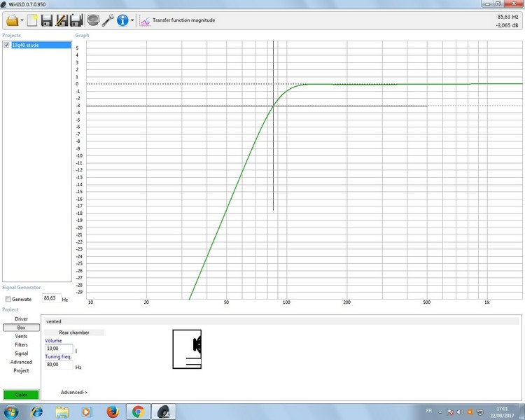Click the taskbar clock 17:01

pyautogui.click(x=502, y=412)
